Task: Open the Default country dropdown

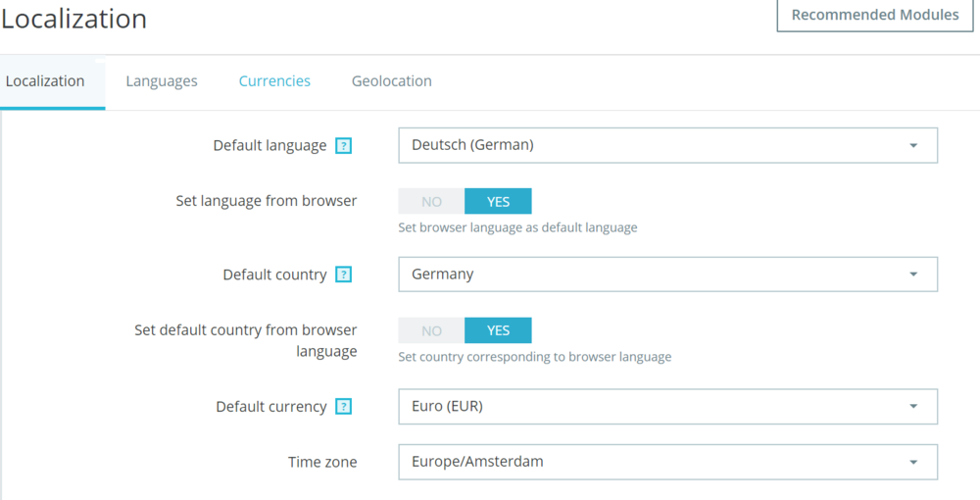Action: click(x=666, y=275)
